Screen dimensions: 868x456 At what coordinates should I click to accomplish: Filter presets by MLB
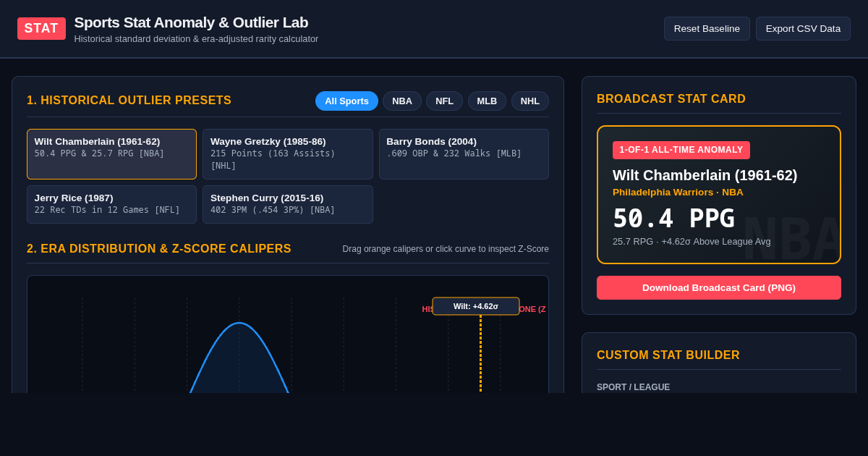[487, 101]
